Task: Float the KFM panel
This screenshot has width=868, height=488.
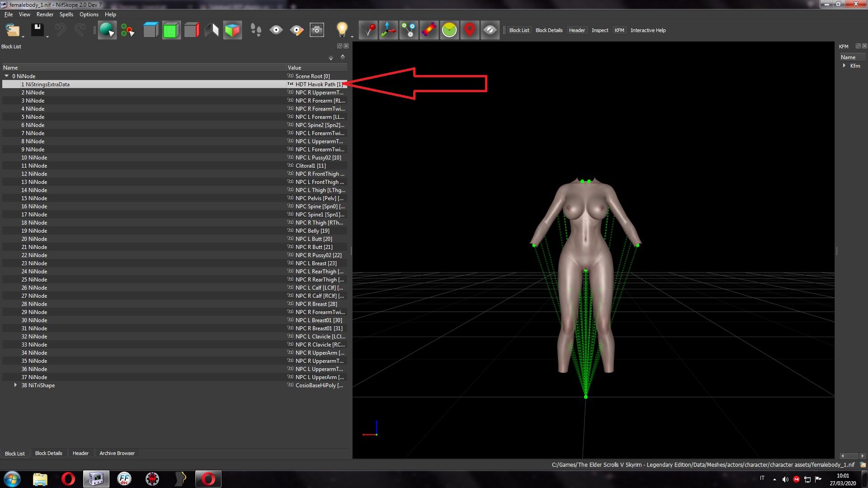Action: click(x=858, y=46)
